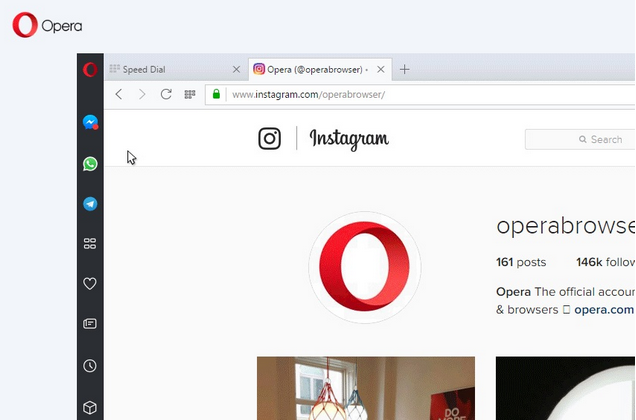Screen dimensions: 636x420
Task: Click the green security padlock badge
Action: [216, 94]
